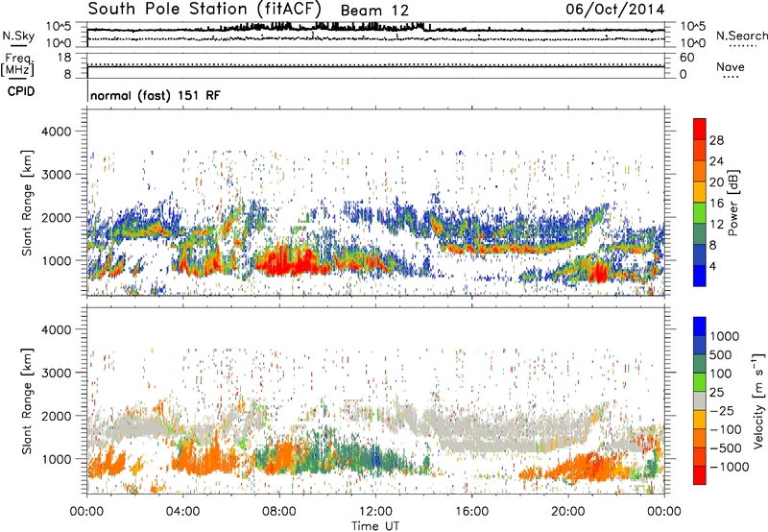Click the Time UT axis title

(375, 526)
